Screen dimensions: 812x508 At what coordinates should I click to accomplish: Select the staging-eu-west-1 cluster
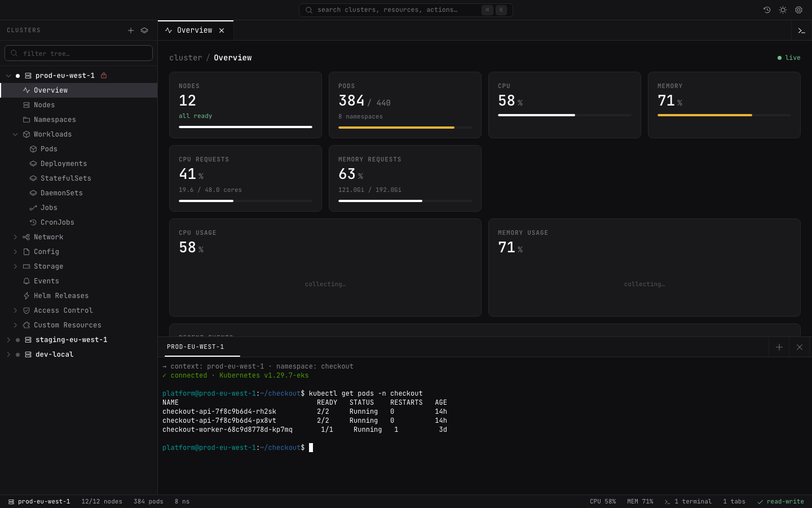click(78, 340)
